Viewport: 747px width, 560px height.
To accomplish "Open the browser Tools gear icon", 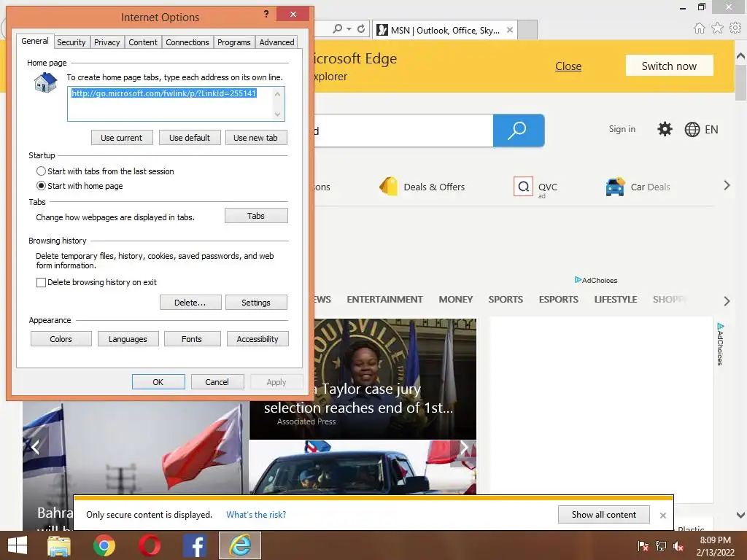I will tap(735, 28).
